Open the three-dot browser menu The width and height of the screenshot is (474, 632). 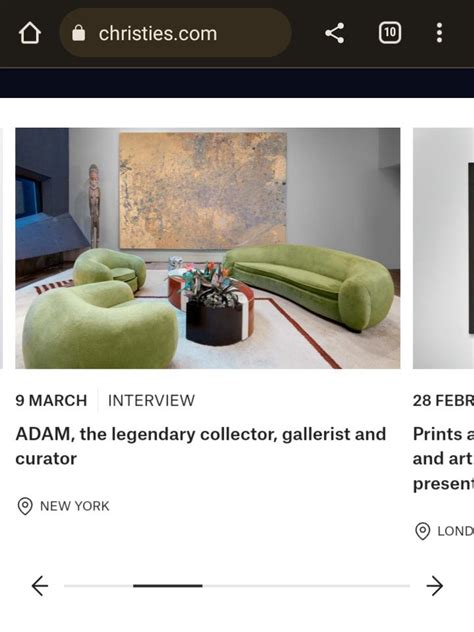click(x=439, y=33)
